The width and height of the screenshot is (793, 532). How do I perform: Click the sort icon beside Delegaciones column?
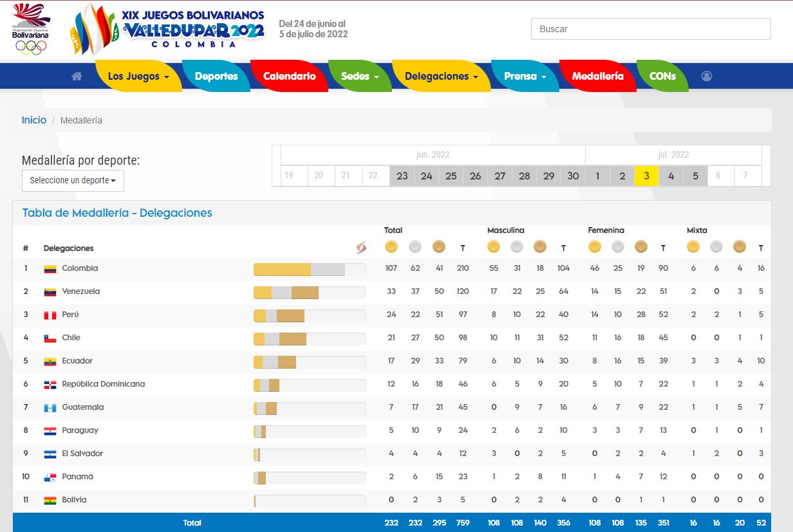point(361,248)
